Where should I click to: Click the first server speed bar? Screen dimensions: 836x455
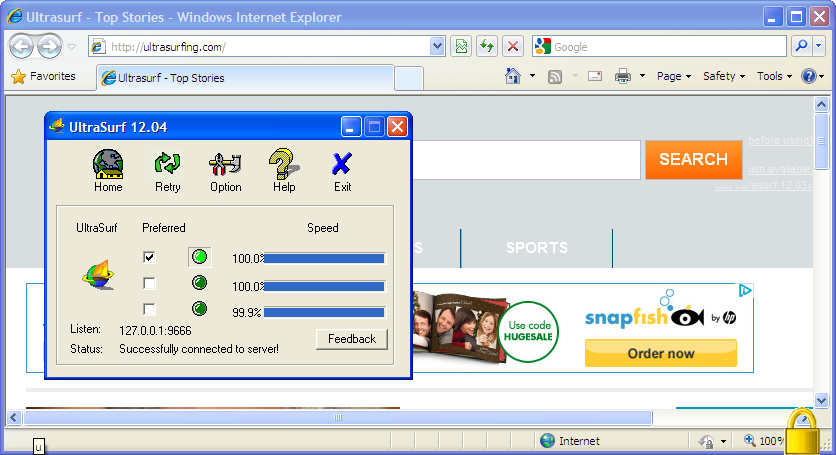coord(324,258)
